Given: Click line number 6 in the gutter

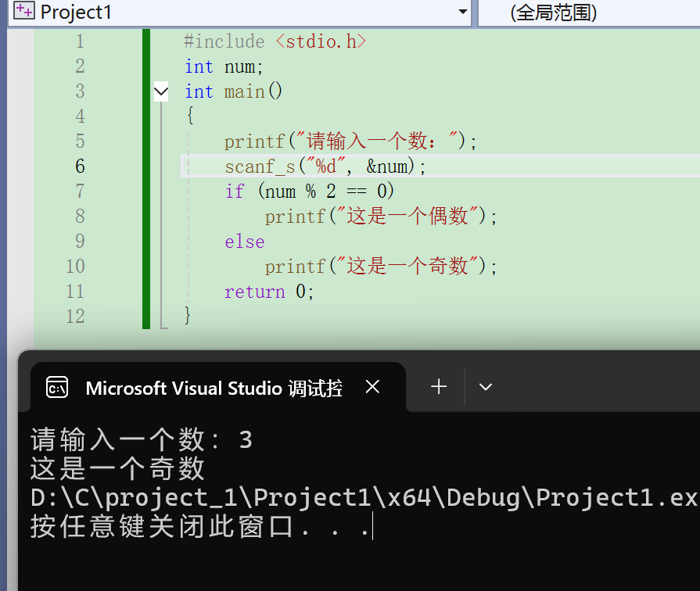Looking at the screenshot, I should [80, 167].
